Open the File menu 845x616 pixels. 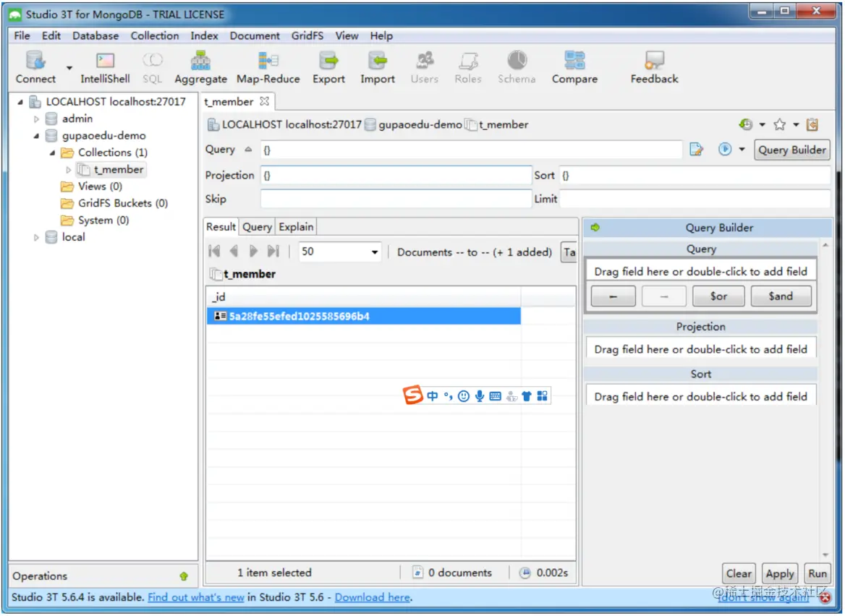point(22,35)
